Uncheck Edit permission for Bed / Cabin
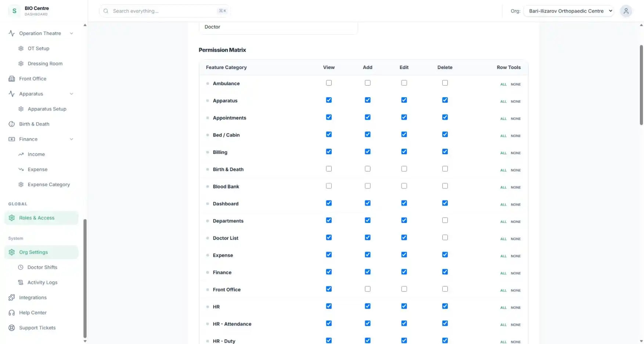The width and height of the screenshot is (644, 344). [404, 134]
